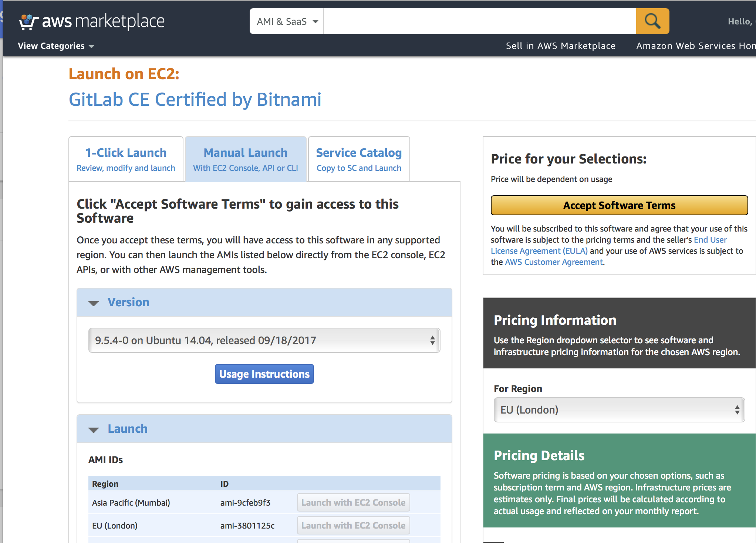Viewport: 756px width, 543px height.
Task: Open the For Region EU (London) dropdown
Action: [x=619, y=410]
